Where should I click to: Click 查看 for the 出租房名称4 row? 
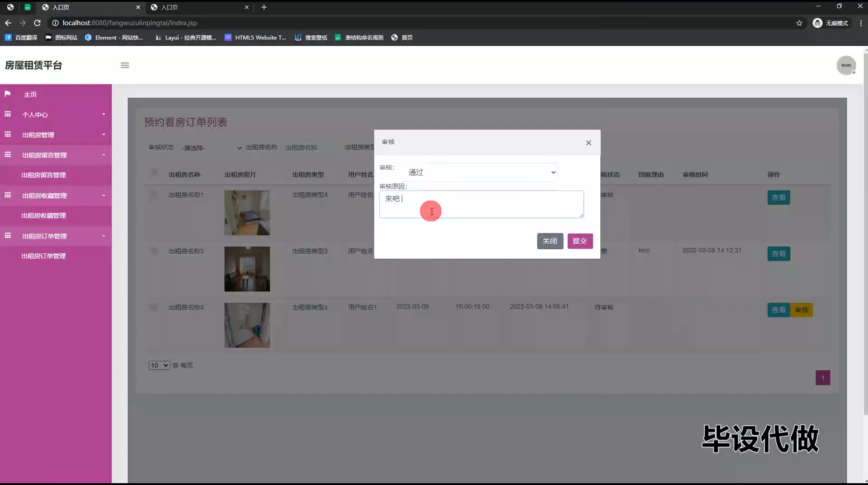point(778,310)
